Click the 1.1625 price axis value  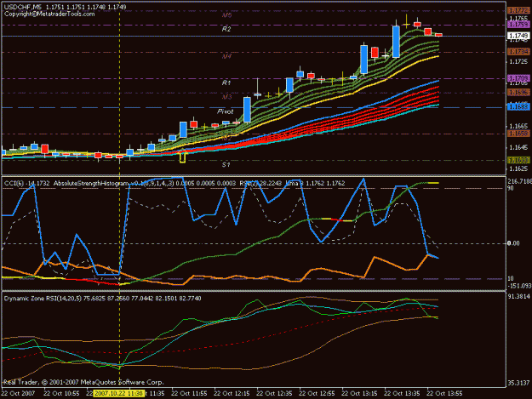(x=518, y=168)
